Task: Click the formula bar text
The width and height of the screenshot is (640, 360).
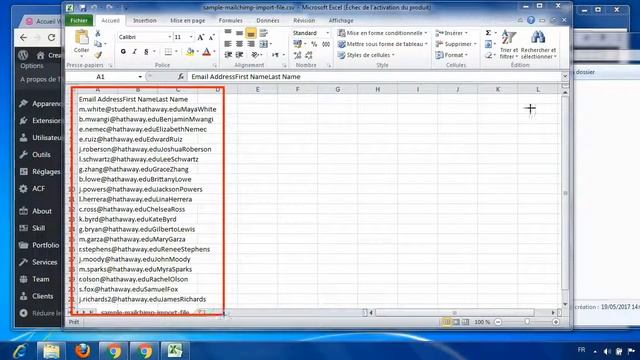Action: point(246,77)
